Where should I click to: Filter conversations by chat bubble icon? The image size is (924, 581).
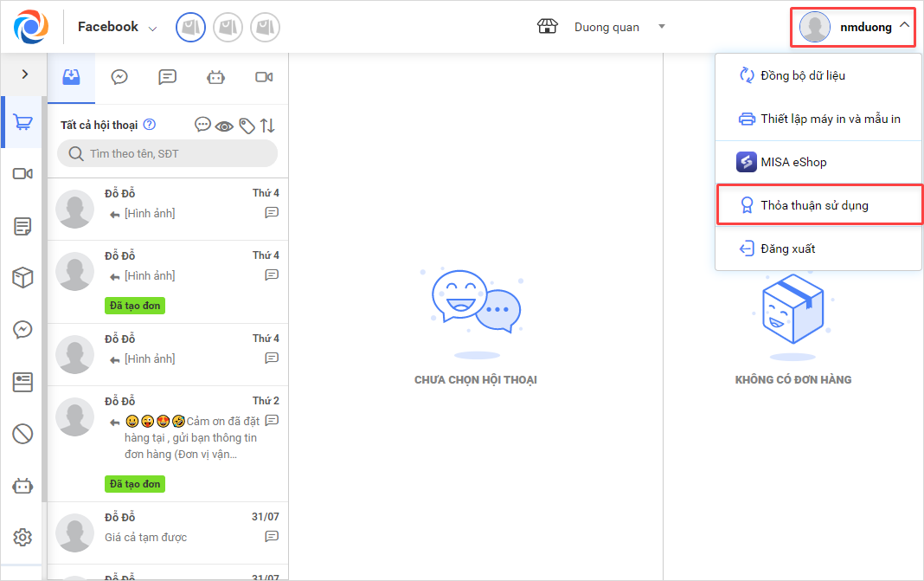[202, 125]
